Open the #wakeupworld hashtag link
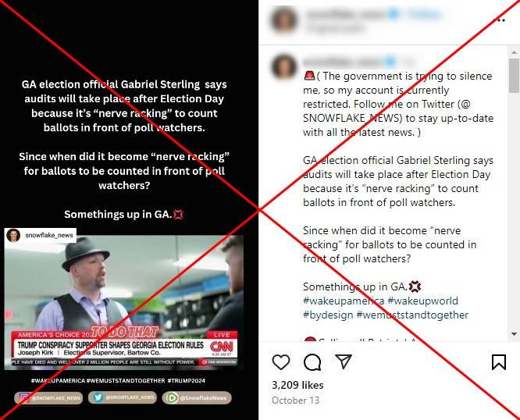The height and width of the screenshot is (420, 520). 423,301
